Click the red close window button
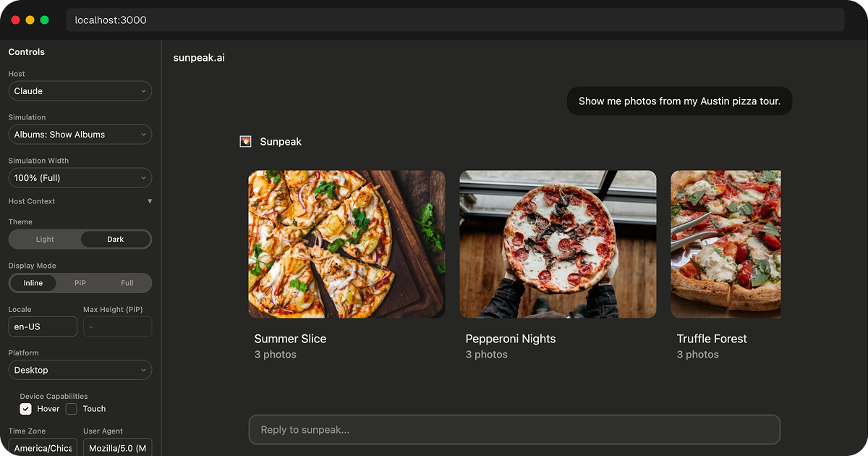The width and height of the screenshot is (868, 456). [x=16, y=20]
